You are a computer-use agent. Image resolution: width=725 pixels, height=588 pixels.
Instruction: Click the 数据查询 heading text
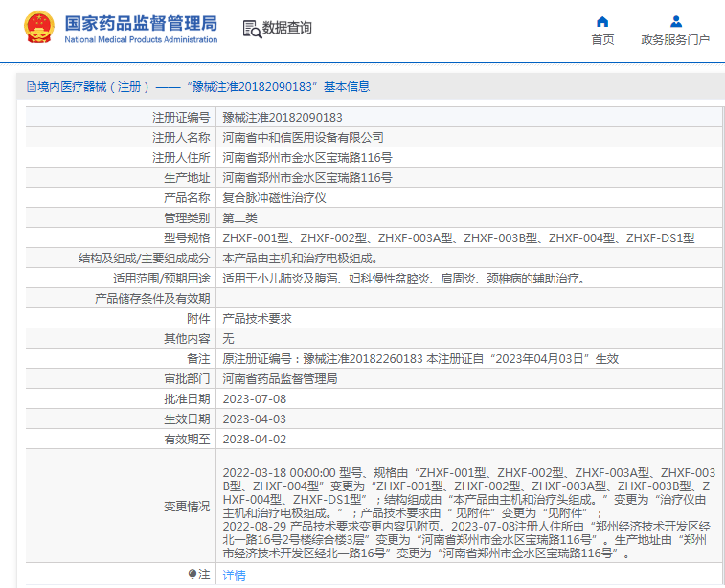(286, 28)
